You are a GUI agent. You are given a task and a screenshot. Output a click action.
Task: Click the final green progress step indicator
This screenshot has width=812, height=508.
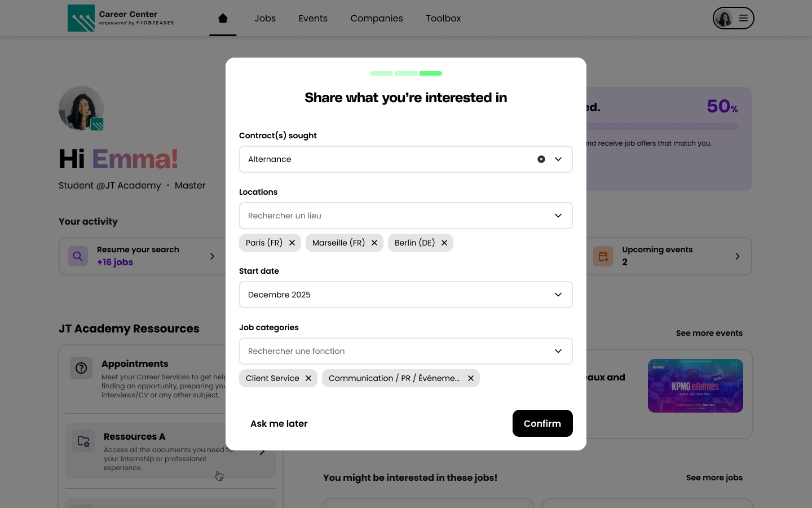pyautogui.click(x=431, y=73)
